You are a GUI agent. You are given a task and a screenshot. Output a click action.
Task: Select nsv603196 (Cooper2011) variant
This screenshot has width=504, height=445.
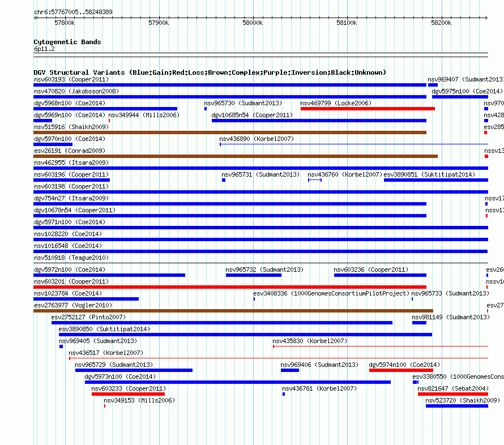click(x=72, y=180)
